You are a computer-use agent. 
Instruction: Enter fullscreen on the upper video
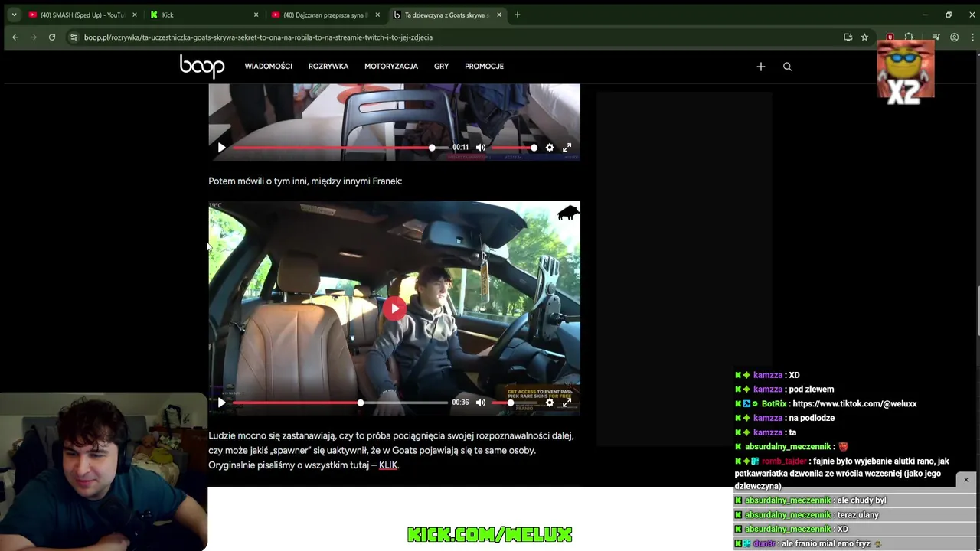(567, 148)
